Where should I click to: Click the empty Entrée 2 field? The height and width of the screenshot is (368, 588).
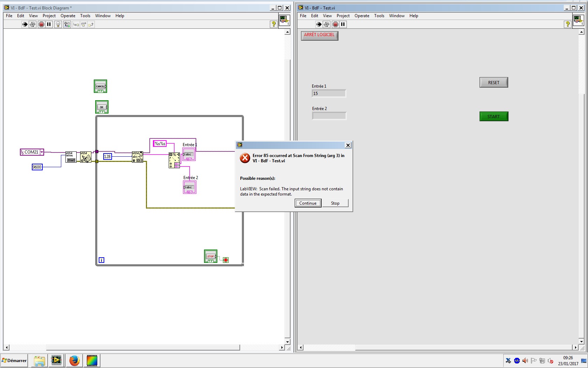[x=329, y=116]
